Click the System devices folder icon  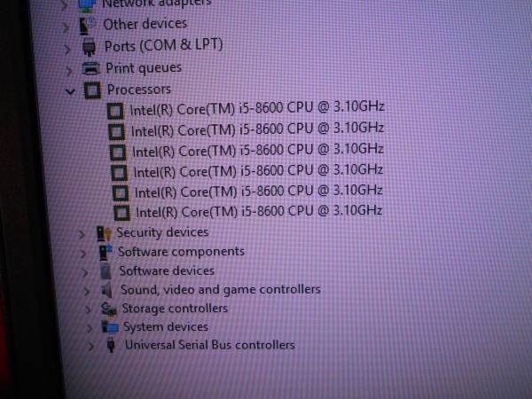110,327
